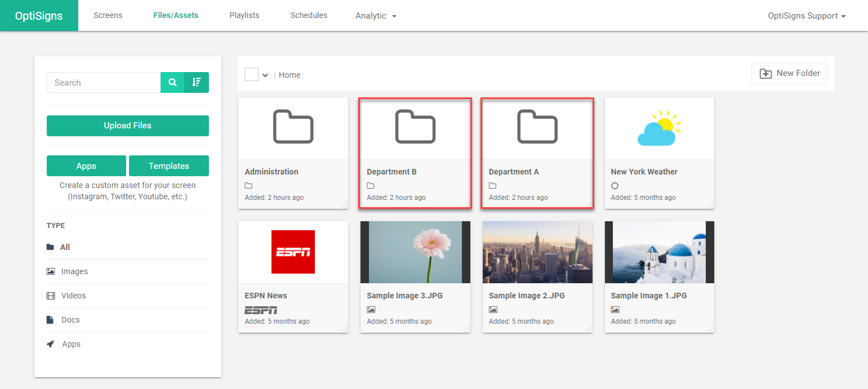
Task: Filter by Videos film icon
Action: point(51,296)
